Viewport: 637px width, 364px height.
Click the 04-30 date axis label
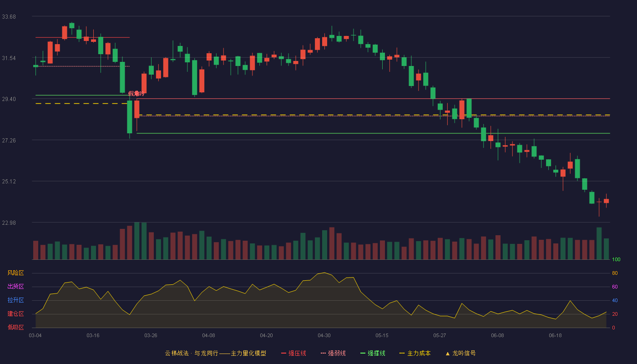pos(324,335)
